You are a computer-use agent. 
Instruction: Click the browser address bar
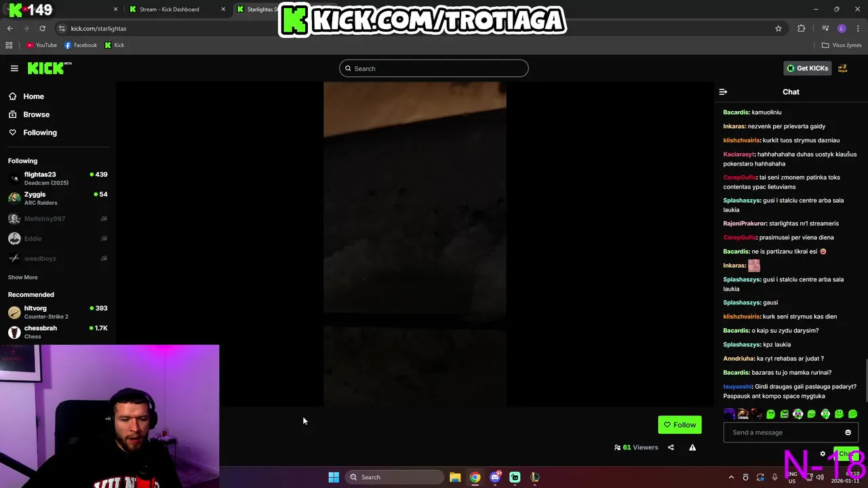click(x=420, y=28)
